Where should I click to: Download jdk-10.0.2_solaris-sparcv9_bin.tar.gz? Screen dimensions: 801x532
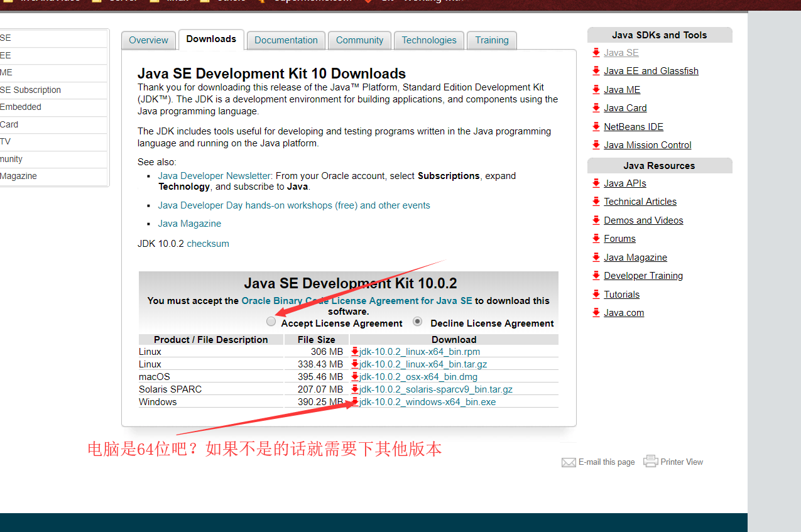coord(436,389)
